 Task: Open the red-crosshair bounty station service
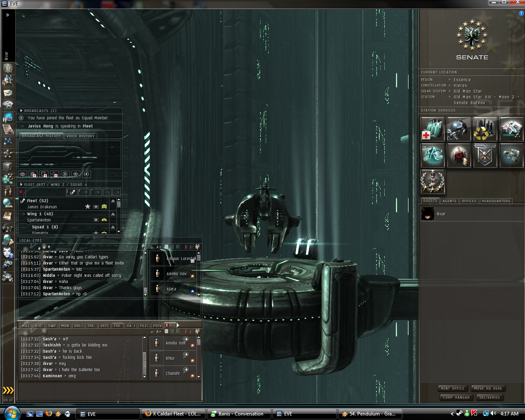coord(459,155)
